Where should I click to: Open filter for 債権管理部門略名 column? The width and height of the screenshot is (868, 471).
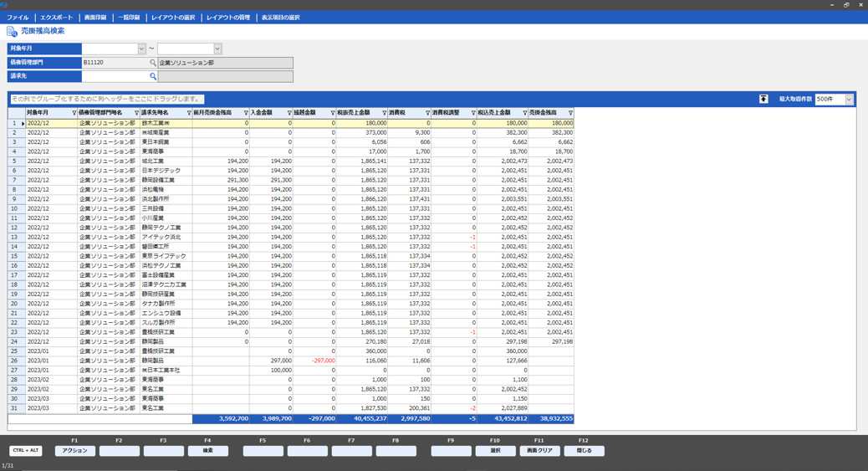137,113
